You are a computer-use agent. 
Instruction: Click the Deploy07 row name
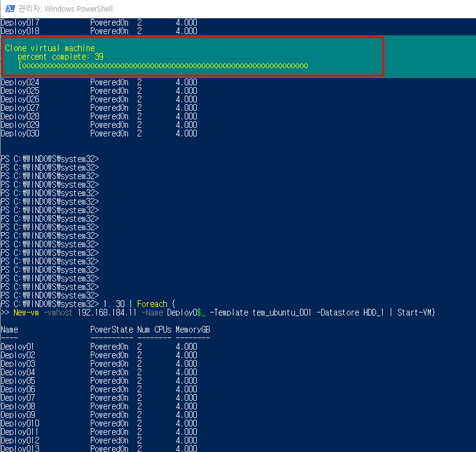point(18,397)
